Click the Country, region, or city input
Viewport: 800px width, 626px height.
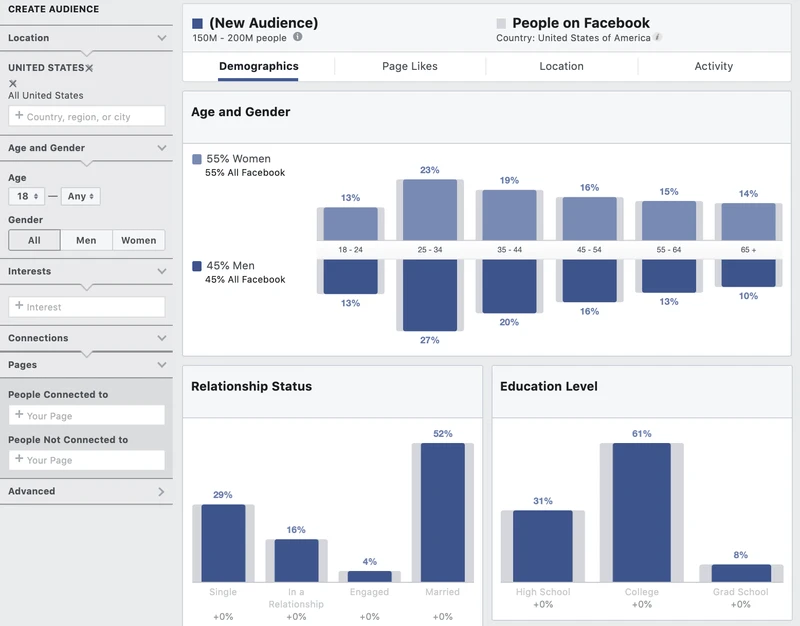click(x=87, y=116)
